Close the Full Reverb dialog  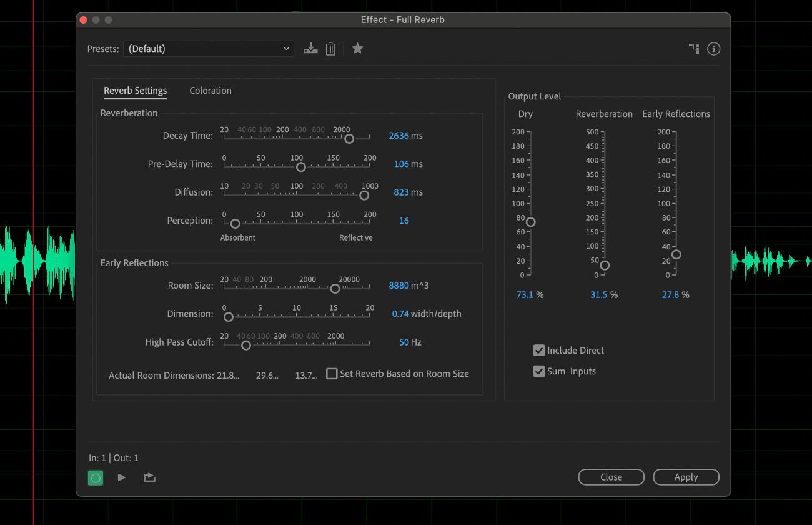(x=611, y=477)
